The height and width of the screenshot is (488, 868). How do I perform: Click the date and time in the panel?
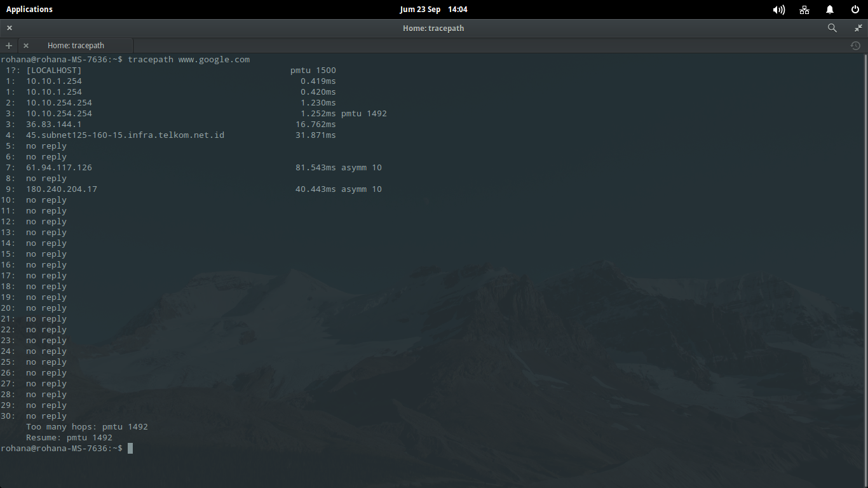pyautogui.click(x=433, y=9)
